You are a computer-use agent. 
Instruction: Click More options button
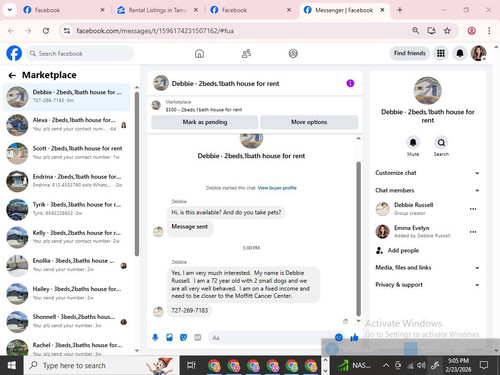[309, 122]
